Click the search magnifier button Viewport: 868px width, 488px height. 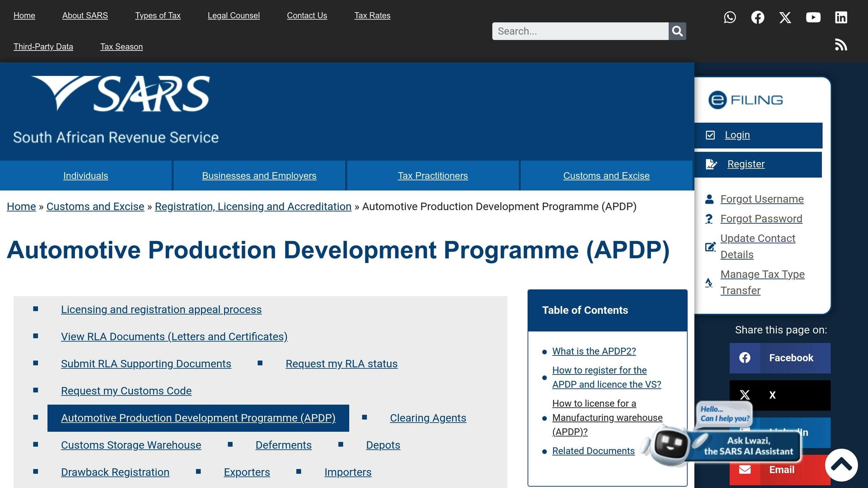tap(677, 31)
